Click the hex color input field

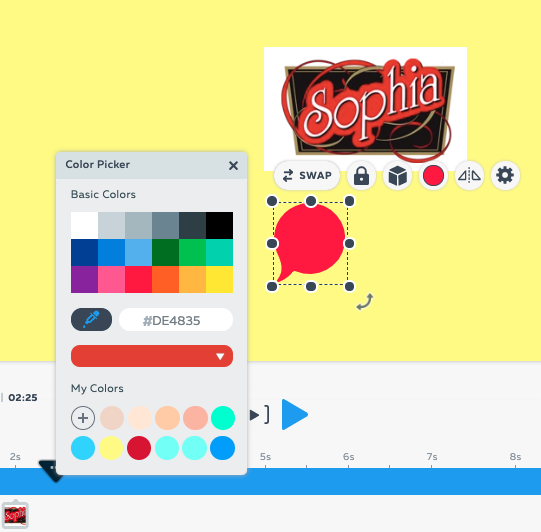pyautogui.click(x=176, y=320)
